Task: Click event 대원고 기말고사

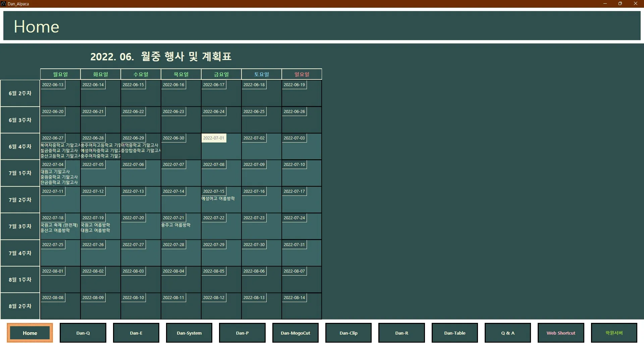Action: click(x=55, y=172)
